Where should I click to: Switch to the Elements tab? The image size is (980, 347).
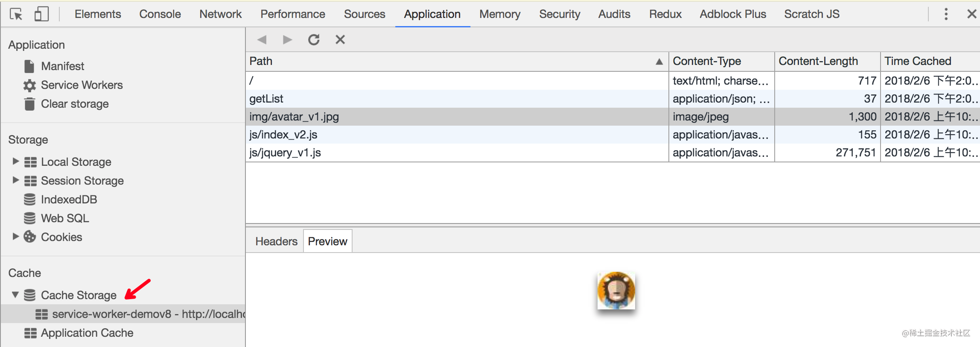pyautogui.click(x=98, y=14)
